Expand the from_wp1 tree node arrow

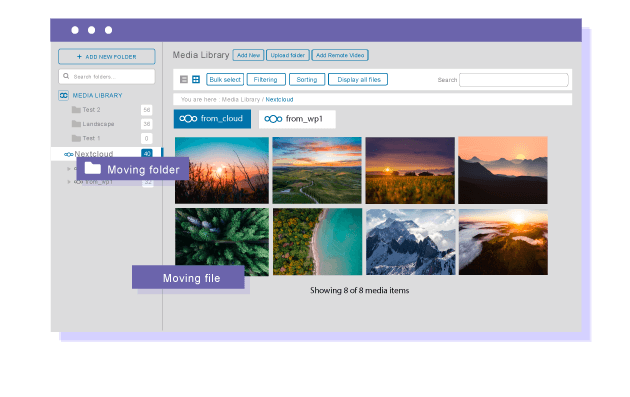tap(68, 182)
